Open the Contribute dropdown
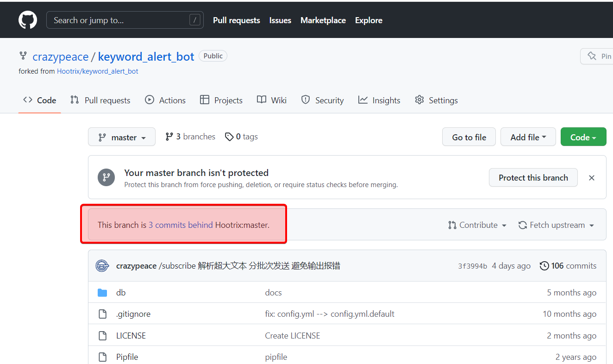613x364 pixels. (477, 225)
